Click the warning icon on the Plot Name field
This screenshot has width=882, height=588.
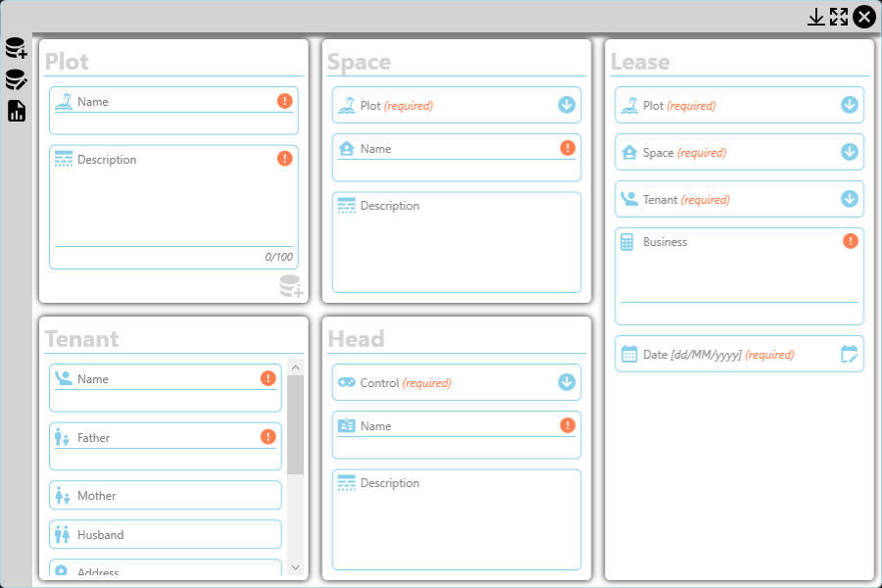pyautogui.click(x=284, y=101)
